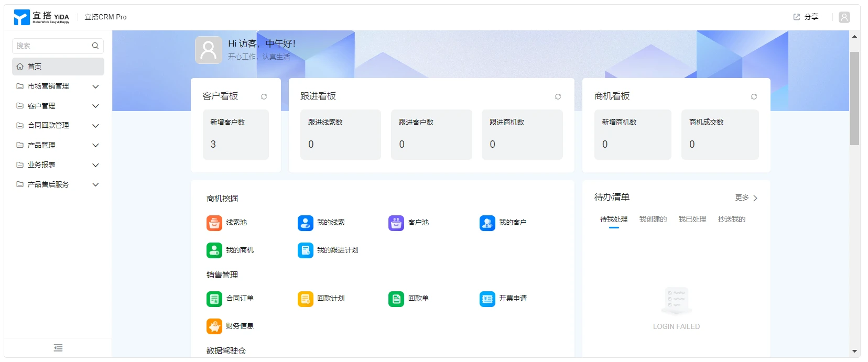Open the 开票申请 icon
Viewport: 868px width, 362px height.
487,299
